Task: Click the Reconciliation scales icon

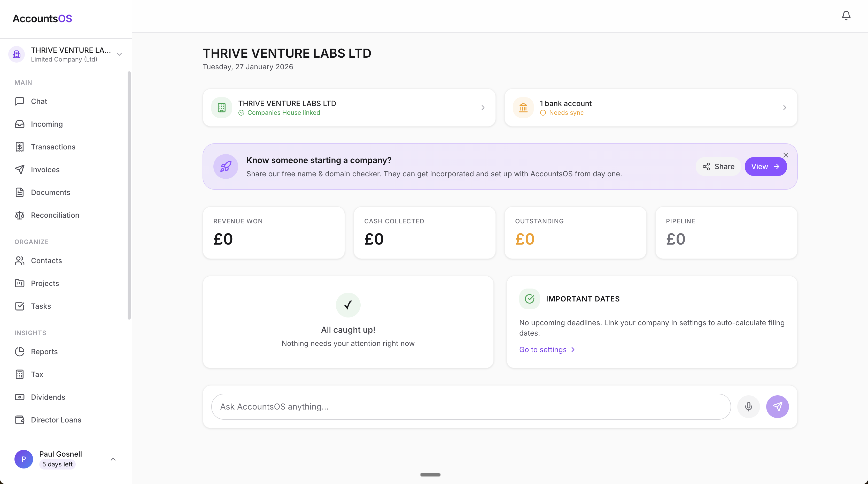Action: (20, 215)
